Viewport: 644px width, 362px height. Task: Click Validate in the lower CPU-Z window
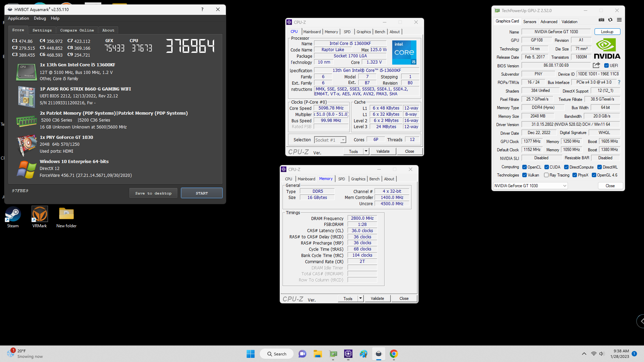(377, 298)
